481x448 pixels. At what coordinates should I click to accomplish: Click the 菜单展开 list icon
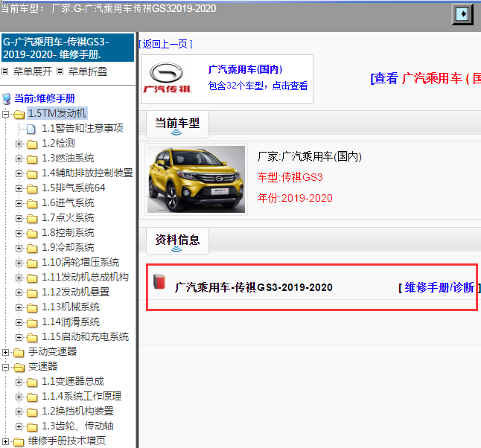point(5,71)
